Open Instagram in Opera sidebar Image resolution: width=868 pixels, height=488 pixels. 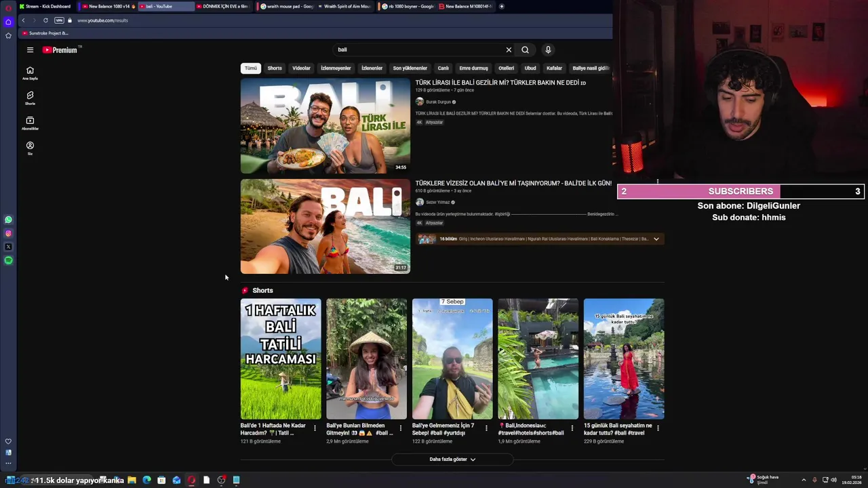pos(8,233)
